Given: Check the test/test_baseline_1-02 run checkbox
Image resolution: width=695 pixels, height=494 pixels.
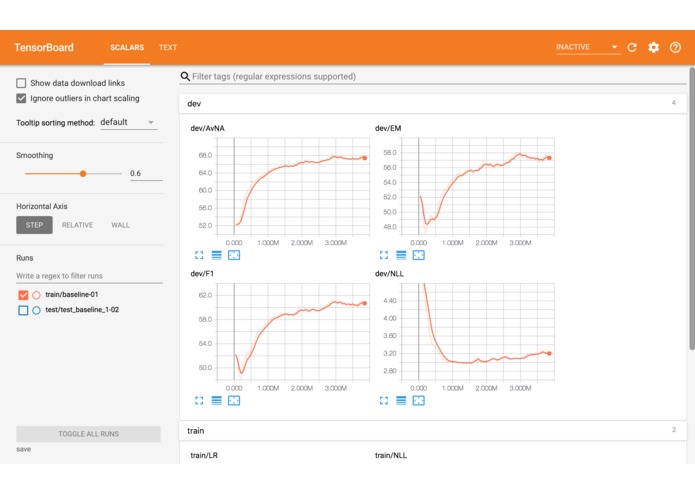Looking at the screenshot, I should coord(23,310).
